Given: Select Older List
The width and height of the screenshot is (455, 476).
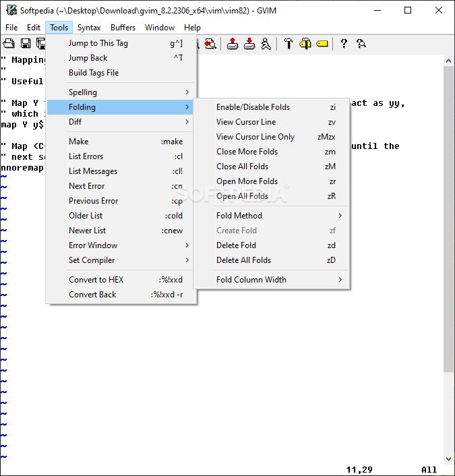Looking at the screenshot, I should pos(121,216).
